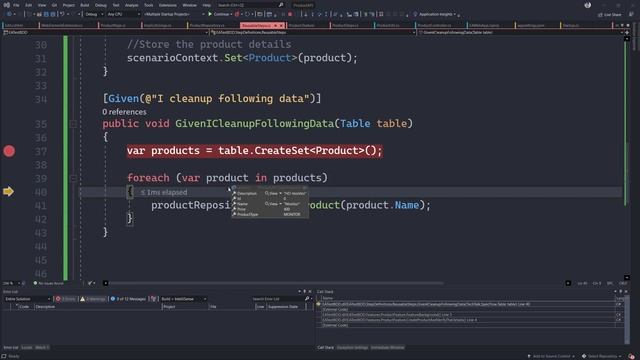Screen dimensions: 640x360
Task: Open the Debug menu
Action: click(100, 5)
